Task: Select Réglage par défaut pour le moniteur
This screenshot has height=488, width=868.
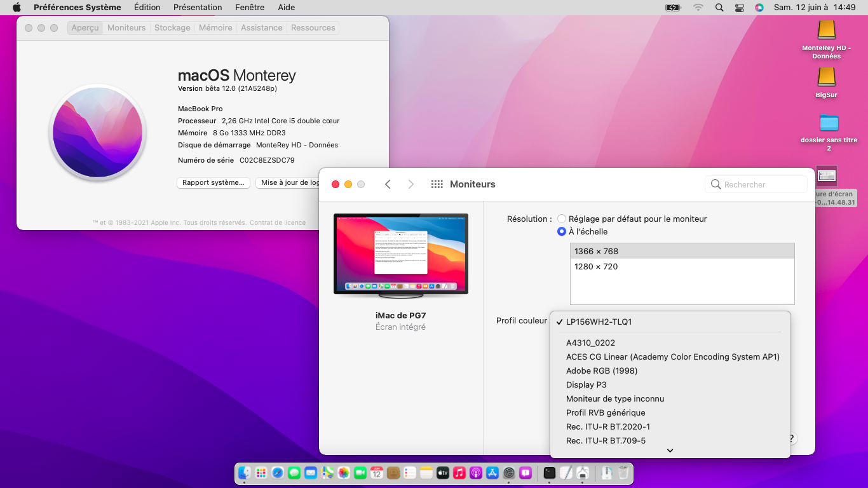Action: click(x=562, y=219)
